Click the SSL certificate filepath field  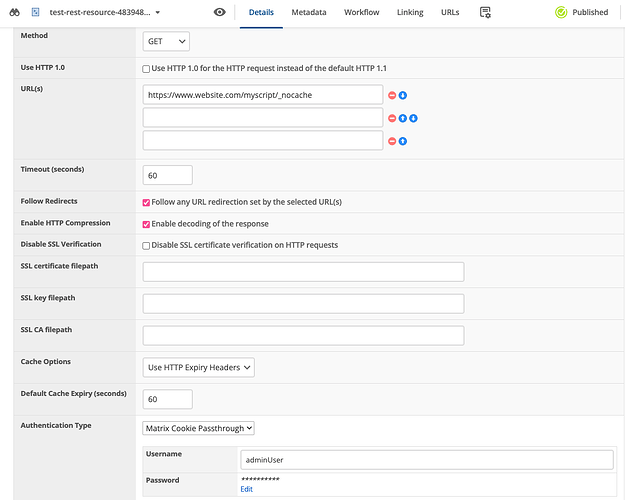[303, 272]
